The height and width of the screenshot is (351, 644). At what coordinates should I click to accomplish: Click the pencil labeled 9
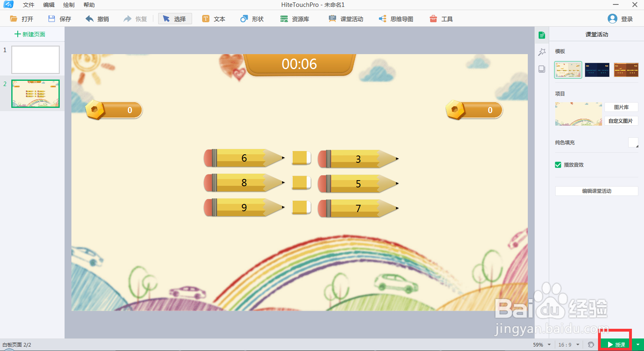tap(244, 207)
